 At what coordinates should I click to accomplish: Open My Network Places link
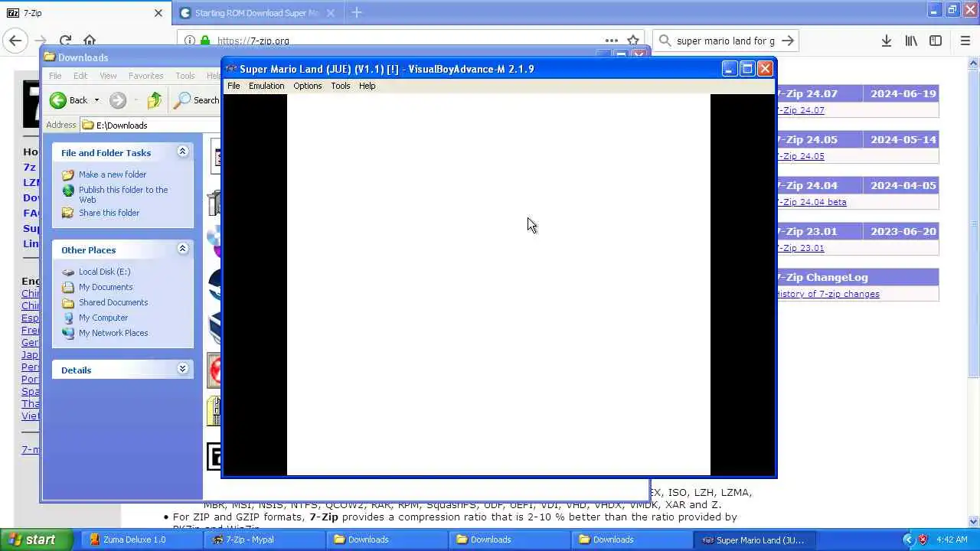click(x=113, y=333)
